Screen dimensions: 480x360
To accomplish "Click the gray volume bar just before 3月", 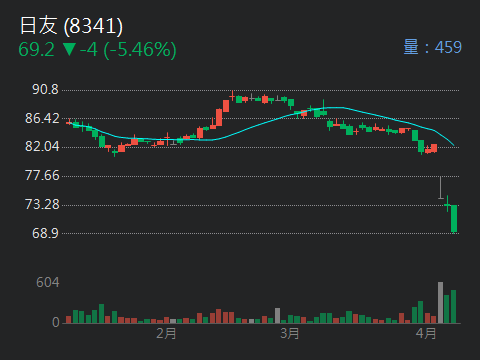I will (x=277, y=316).
